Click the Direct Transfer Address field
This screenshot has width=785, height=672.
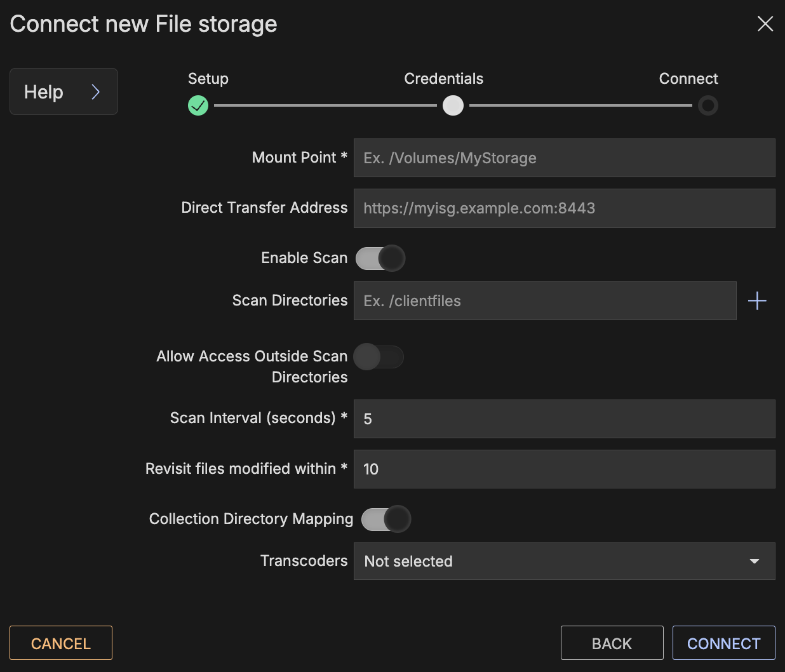pos(564,208)
